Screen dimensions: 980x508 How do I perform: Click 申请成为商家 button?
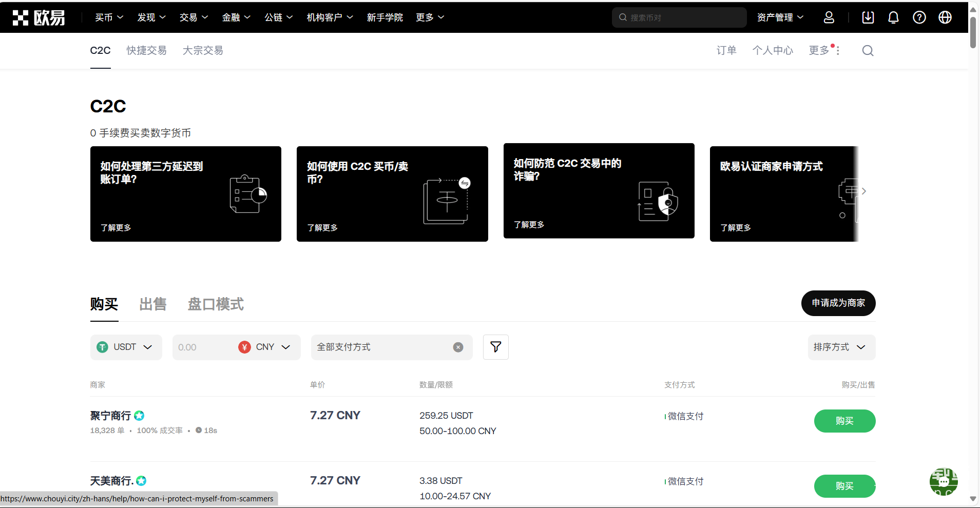pyautogui.click(x=838, y=303)
